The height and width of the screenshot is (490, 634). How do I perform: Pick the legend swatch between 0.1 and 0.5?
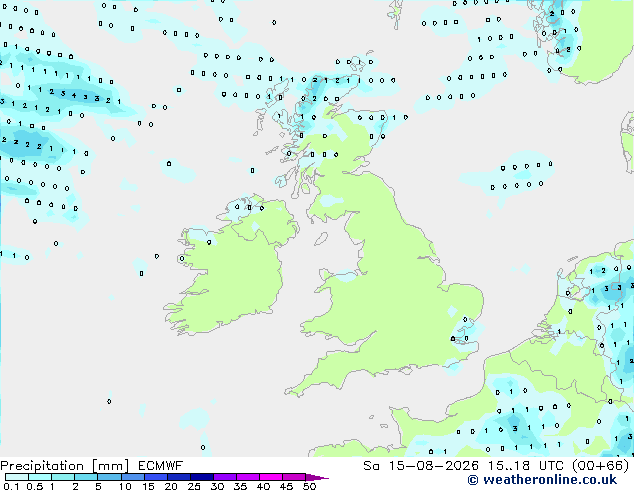tap(17, 477)
